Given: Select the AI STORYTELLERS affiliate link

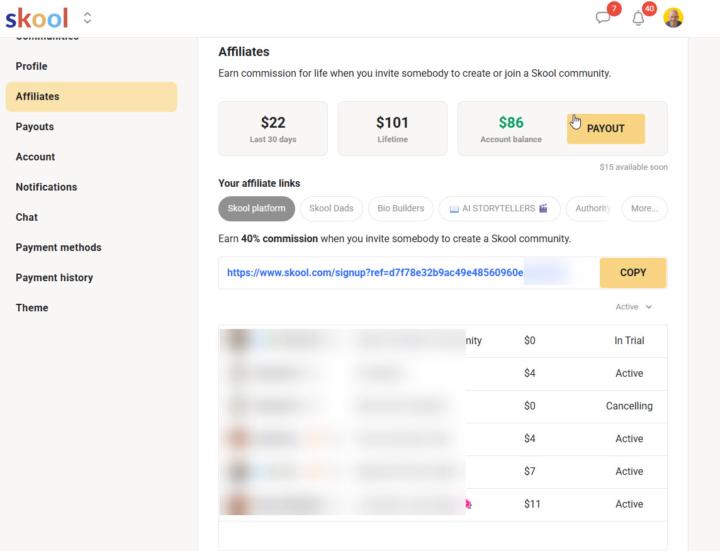Looking at the screenshot, I should (x=499, y=208).
